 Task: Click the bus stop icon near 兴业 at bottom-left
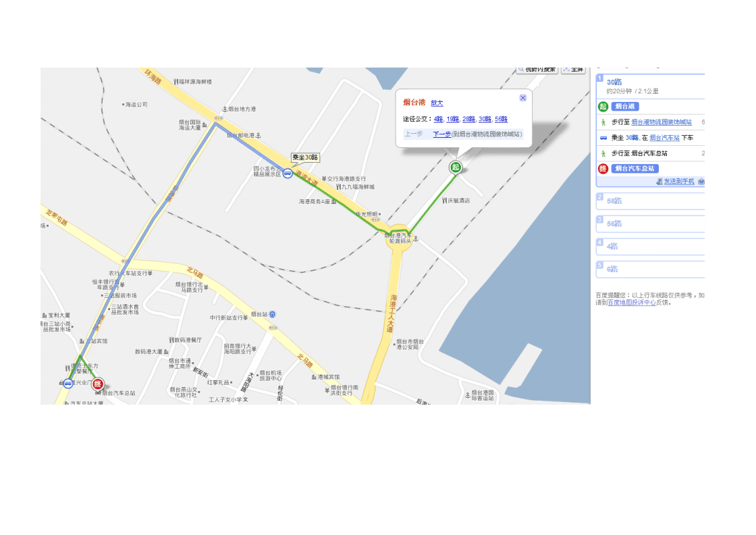[67, 384]
